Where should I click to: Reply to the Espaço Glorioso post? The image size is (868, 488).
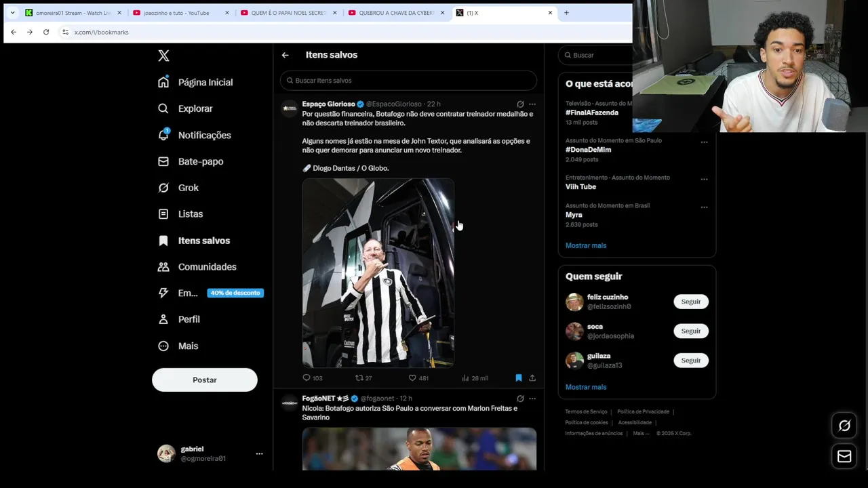click(x=313, y=378)
